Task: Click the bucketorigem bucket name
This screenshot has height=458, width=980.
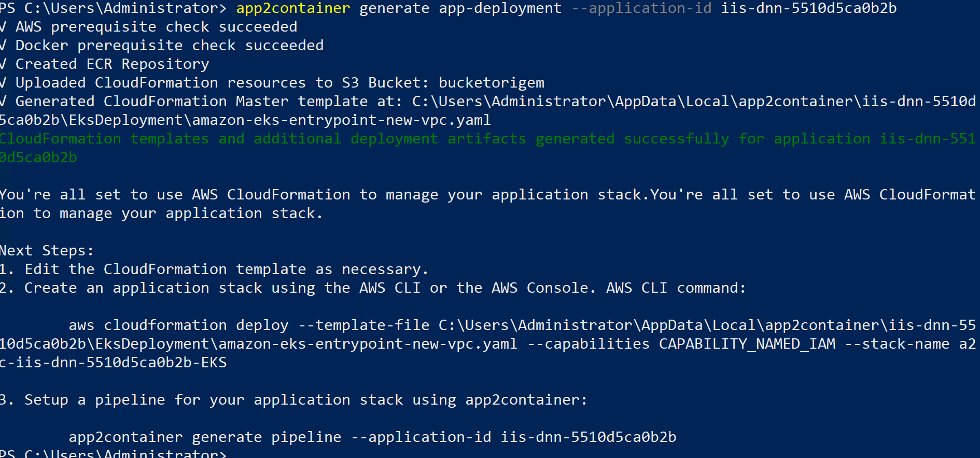Action: point(492,83)
